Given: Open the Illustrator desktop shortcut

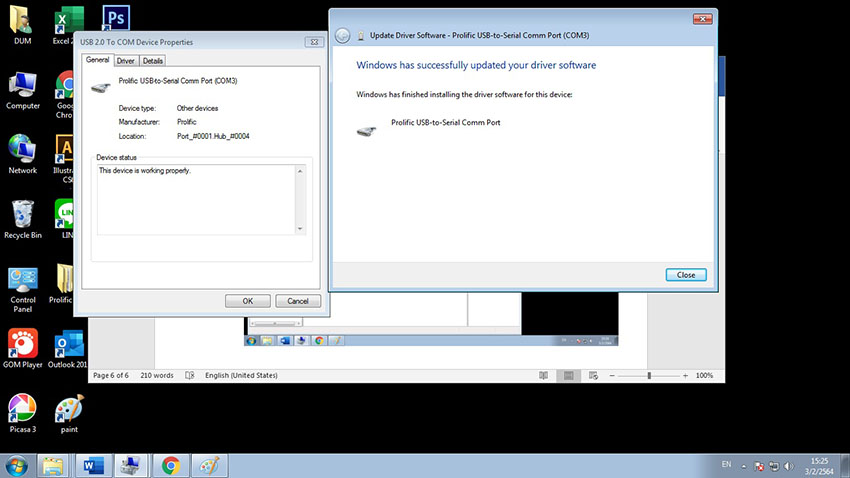Looking at the screenshot, I should click(64, 157).
